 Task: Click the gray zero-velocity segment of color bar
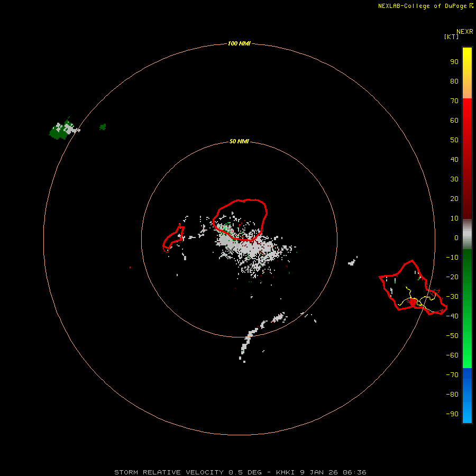click(467, 234)
